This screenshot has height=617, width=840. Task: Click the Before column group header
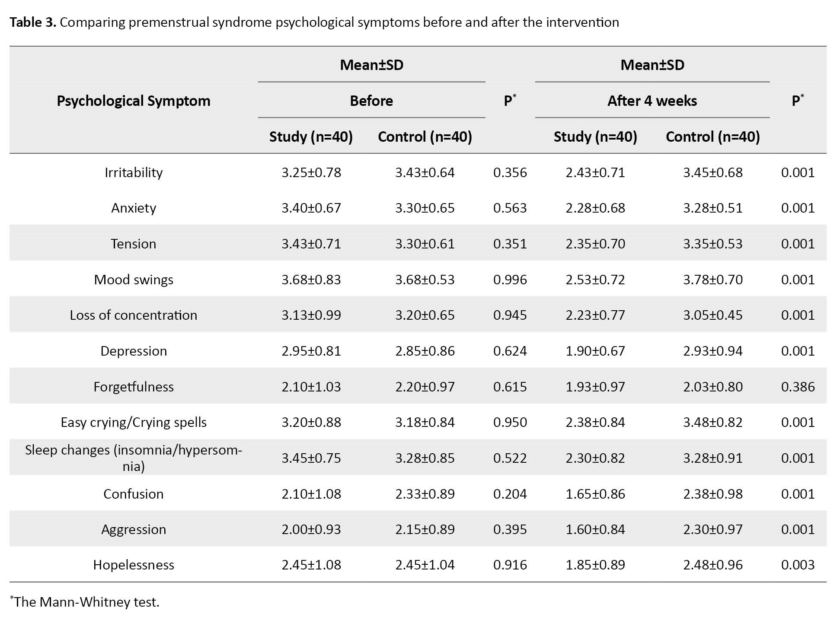pos(371,101)
